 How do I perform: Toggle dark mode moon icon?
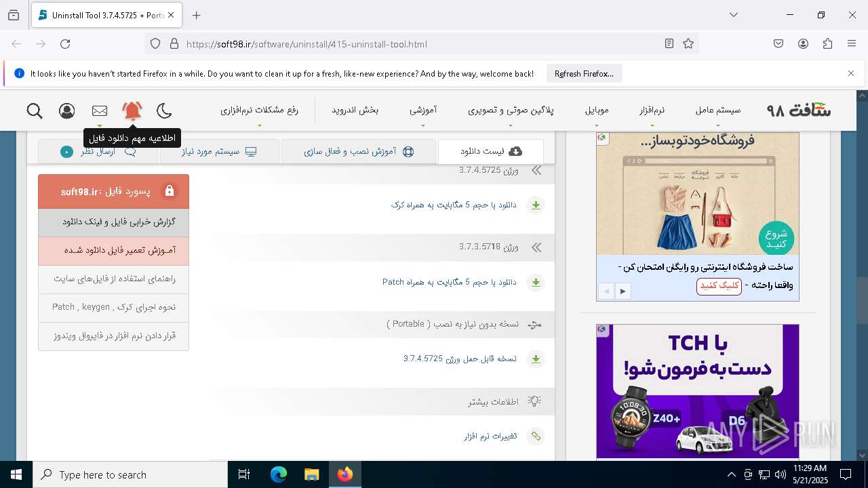coord(164,110)
